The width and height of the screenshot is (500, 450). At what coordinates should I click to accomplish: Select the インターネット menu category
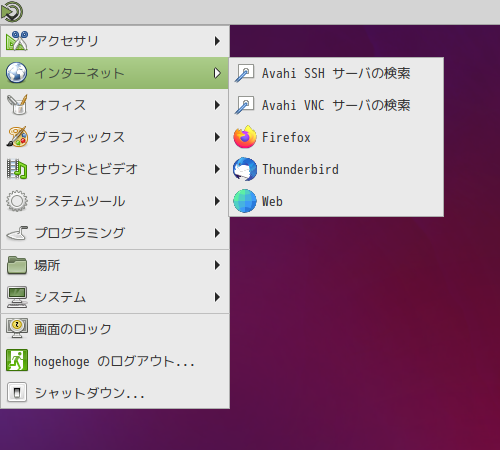tap(115, 73)
